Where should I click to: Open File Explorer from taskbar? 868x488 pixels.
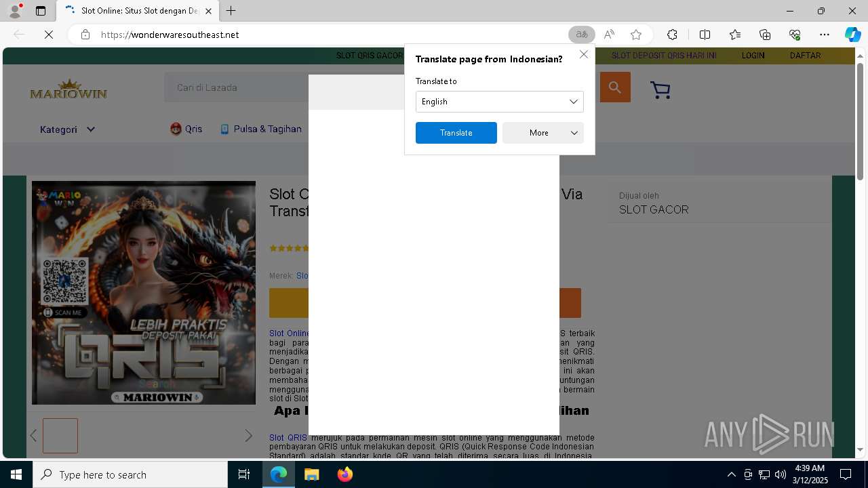[312, 474]
